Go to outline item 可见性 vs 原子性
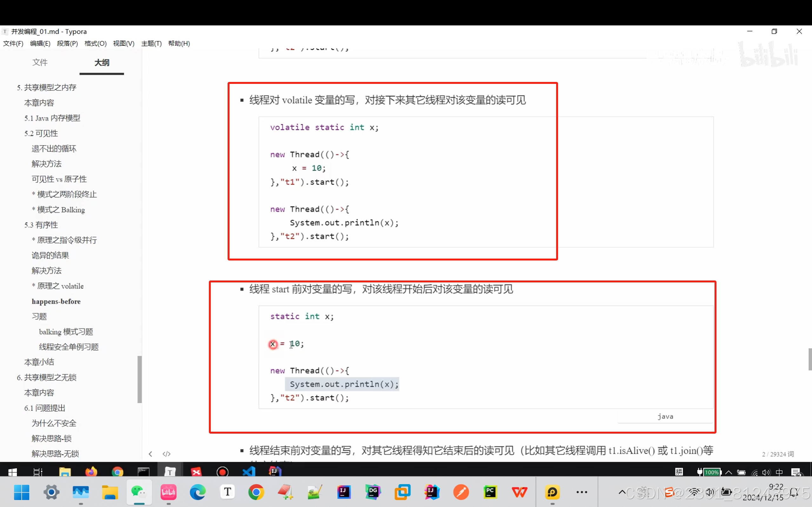The image size is (812, 507). point(59,179)
